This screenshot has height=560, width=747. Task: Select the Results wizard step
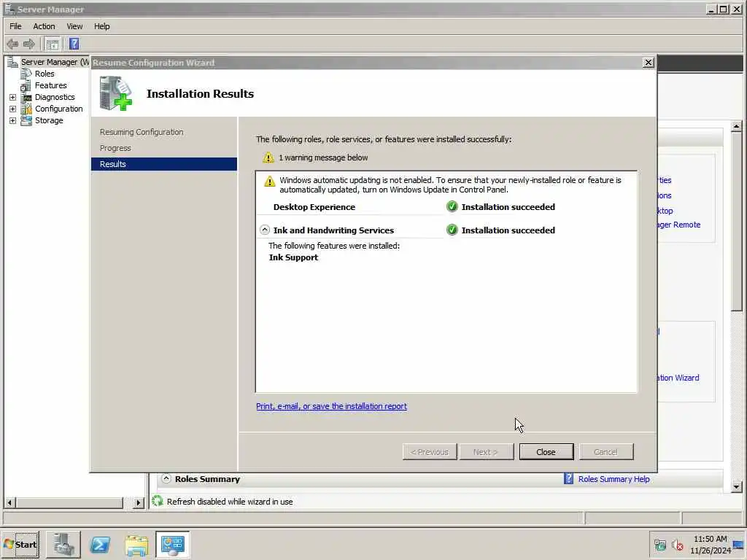[164, 164]
